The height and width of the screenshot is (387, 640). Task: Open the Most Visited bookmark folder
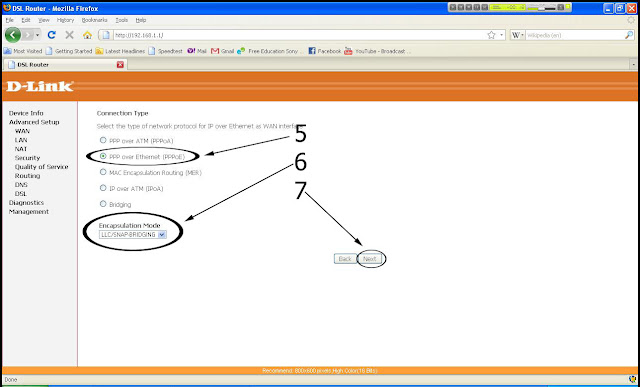[x=23, y=51]
